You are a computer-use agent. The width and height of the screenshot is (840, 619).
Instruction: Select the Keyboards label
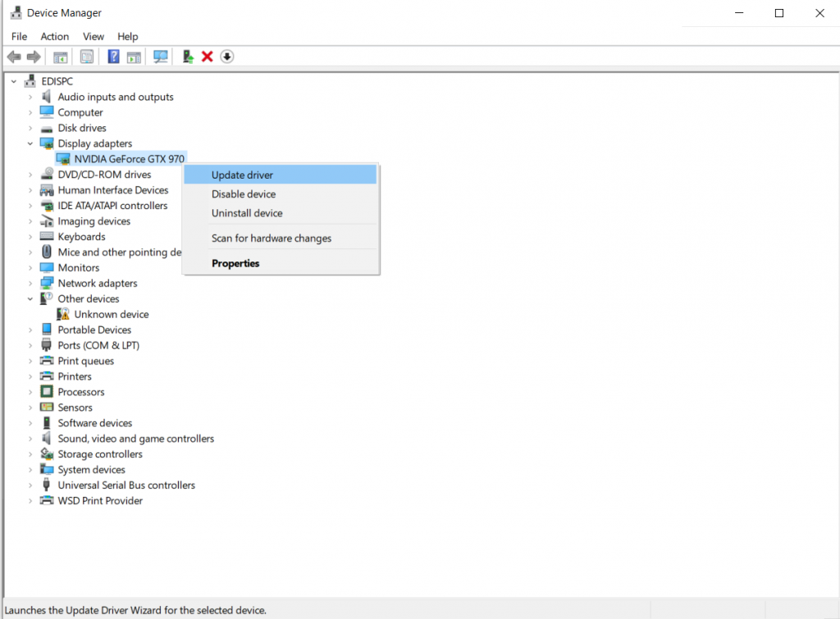point(81,237)
